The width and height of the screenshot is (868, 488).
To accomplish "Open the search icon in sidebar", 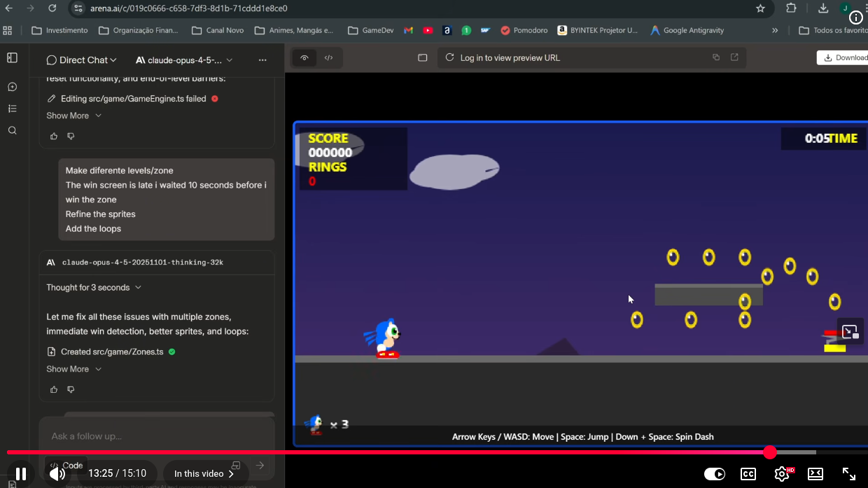I will pyautogui.click(x=12, y=130).
